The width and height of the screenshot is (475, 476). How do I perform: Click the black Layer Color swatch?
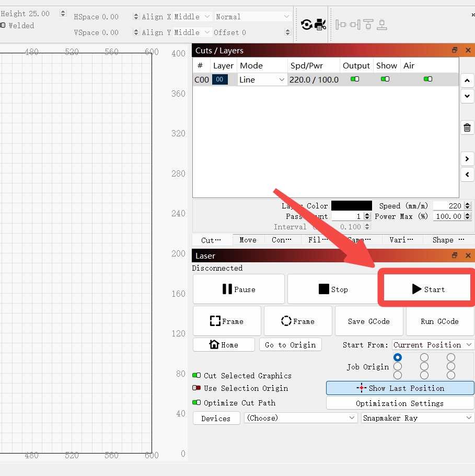coord(352,205)
